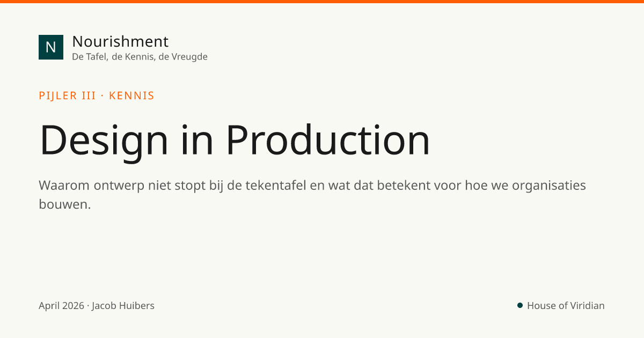
Task: Click the April 2026 date text
Action: pos(61,306)
